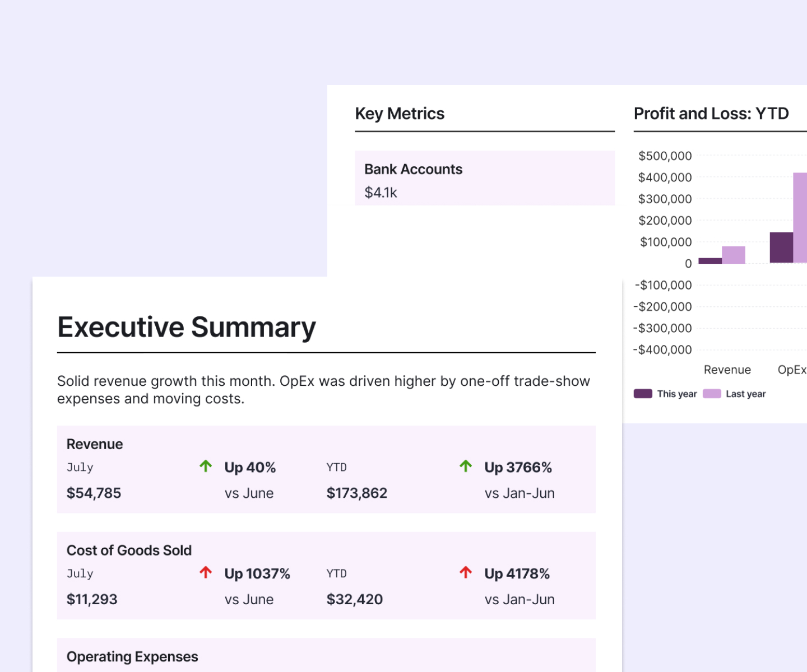Click the Last year legend text

pyautogui.click(x=746, y=394)
